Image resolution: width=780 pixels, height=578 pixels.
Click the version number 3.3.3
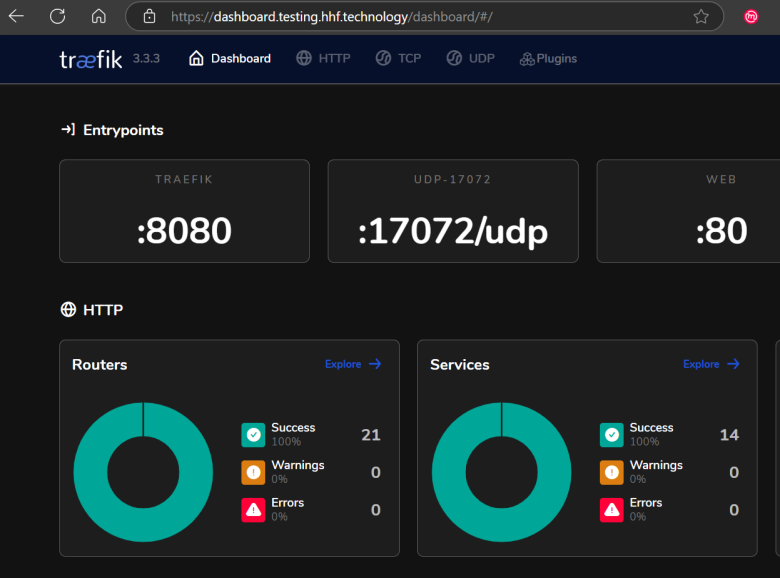click(146, 59)
